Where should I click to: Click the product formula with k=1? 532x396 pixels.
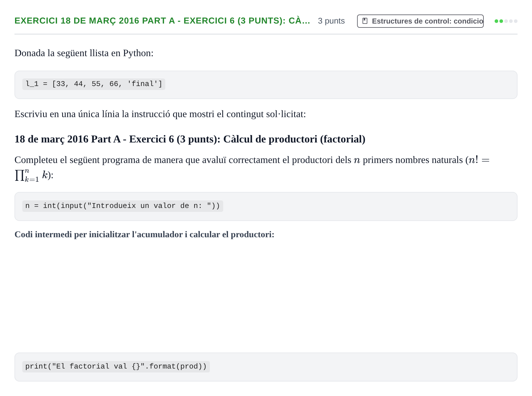click(x=34, y=175)
